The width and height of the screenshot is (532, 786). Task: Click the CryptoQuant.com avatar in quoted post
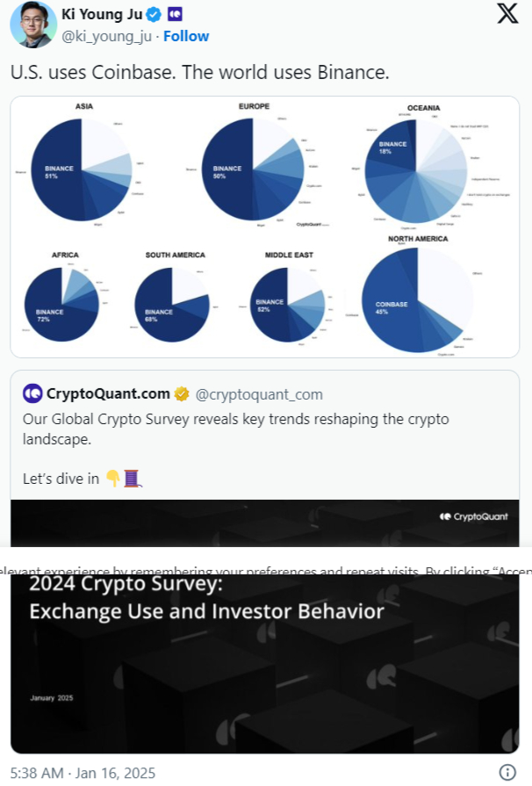[32, 393]
